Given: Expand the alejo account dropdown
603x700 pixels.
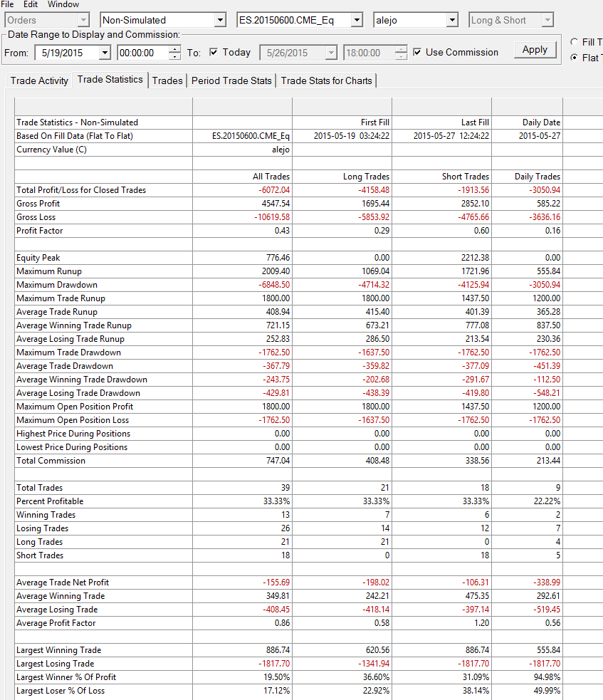Looking at the screenshot, I should click(452, 20).
